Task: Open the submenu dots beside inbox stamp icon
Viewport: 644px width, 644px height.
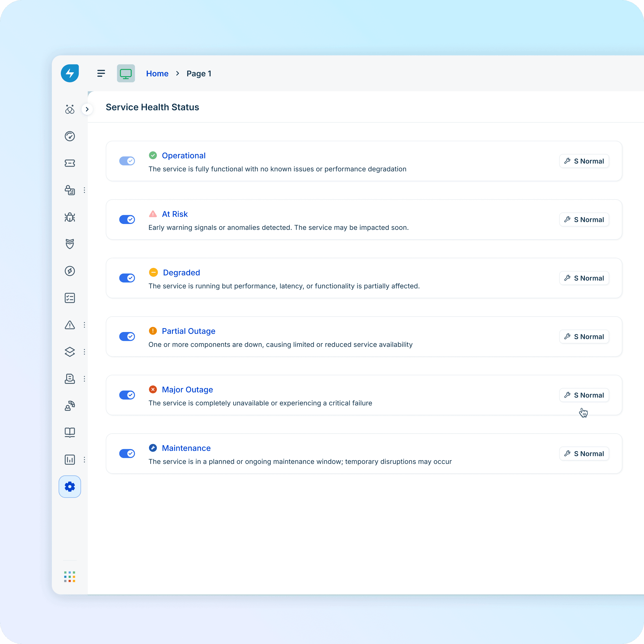Action: click(84, 379)
